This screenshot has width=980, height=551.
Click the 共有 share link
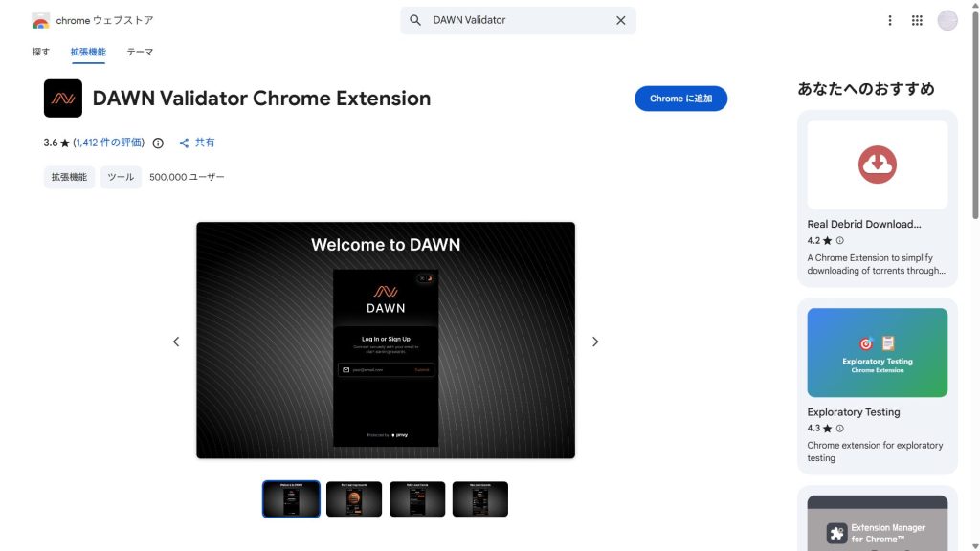(197, 143)
